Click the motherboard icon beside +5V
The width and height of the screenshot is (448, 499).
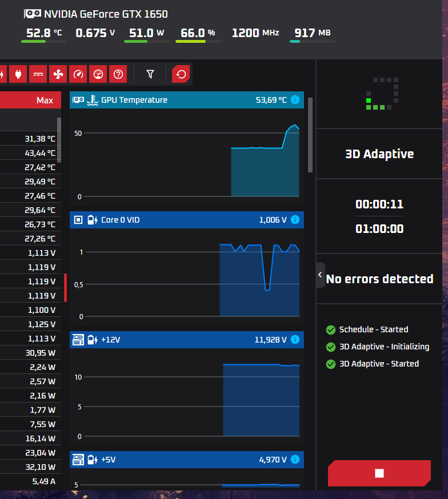click(78, 460)
